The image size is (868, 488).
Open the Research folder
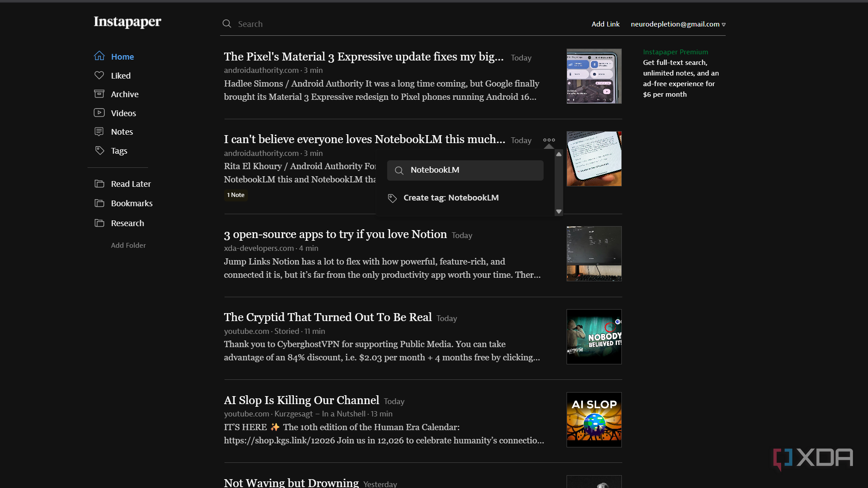click(x=127, y=223)
